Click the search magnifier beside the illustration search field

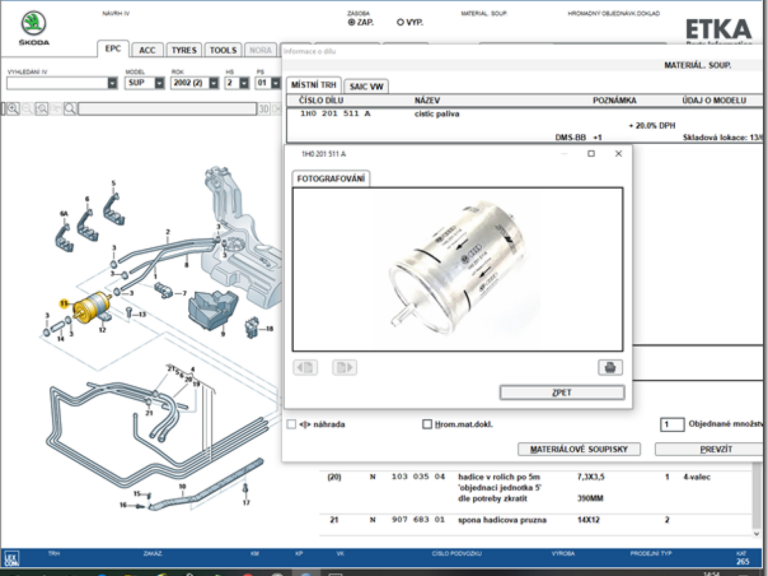click(x=71, y=108)
